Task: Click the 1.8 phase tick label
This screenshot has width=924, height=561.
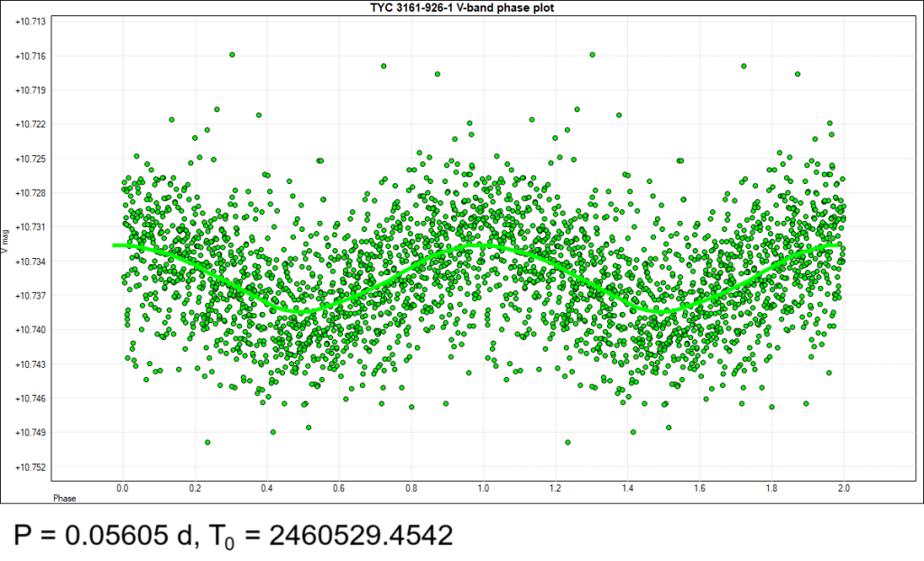Action: coord(772,488)
